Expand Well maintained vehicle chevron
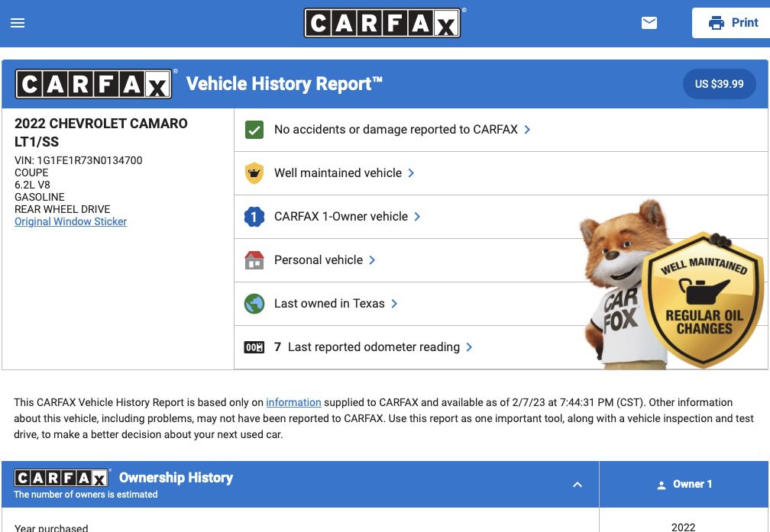This screenshot has width=770, height=532. point(411,173)
